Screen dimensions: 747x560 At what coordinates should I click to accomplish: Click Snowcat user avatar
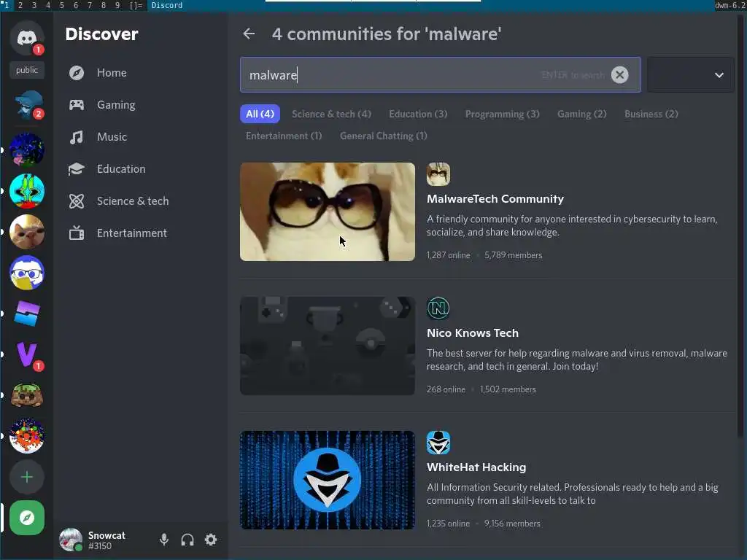pyautogui.click(x=71, y=540)
